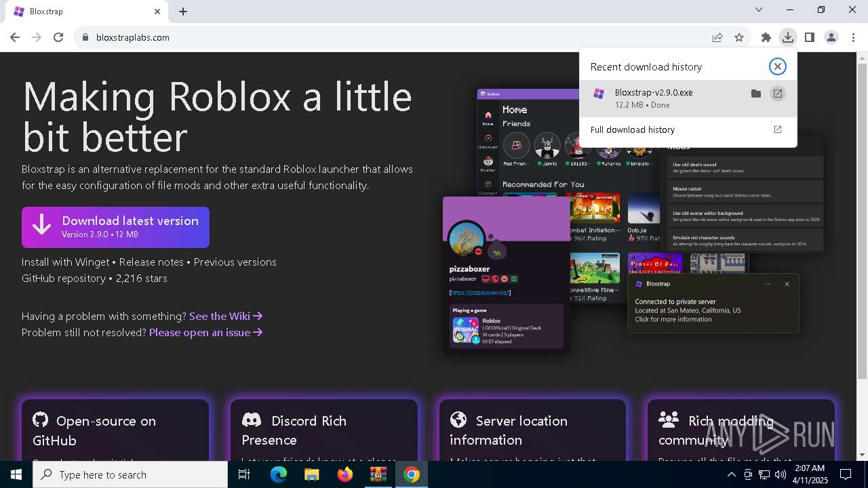The width and height of the screenshot is (868, 488).
Task: Bookmark this page with star icon
Action: [739, 38]
